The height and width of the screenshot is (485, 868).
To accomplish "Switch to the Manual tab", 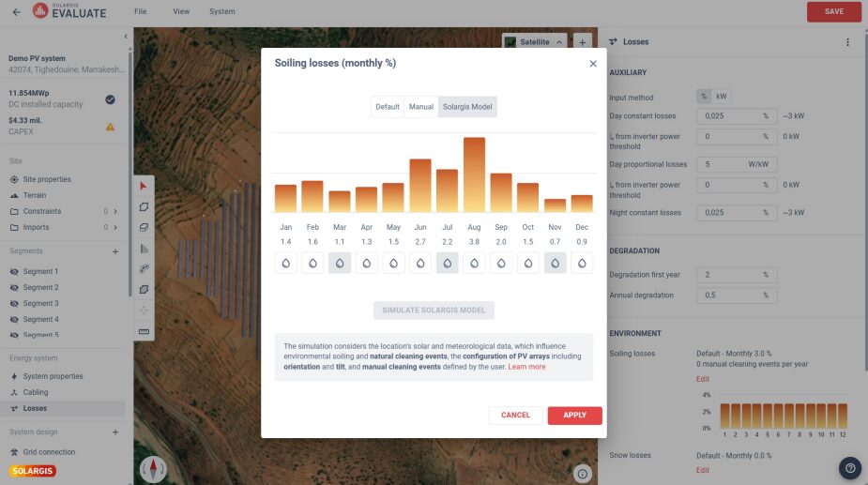I will point(420,107).
